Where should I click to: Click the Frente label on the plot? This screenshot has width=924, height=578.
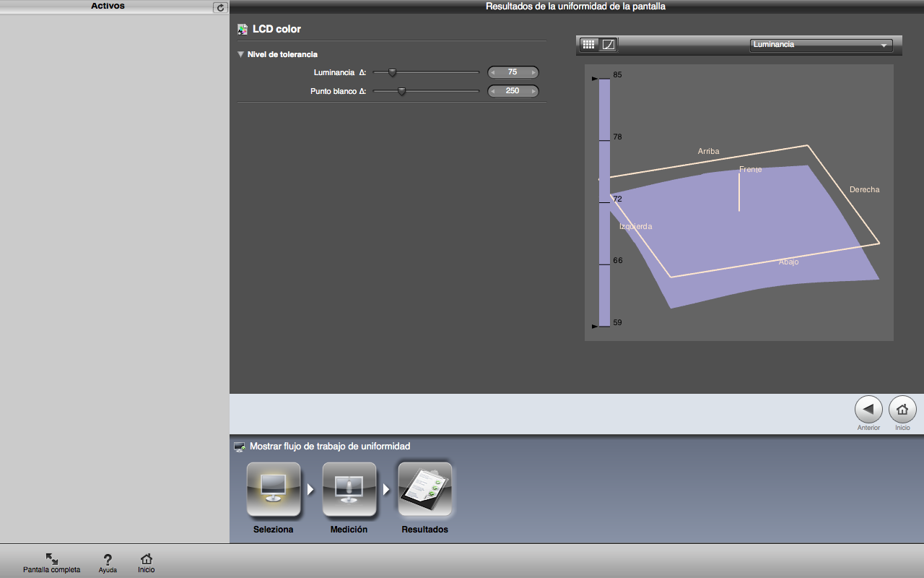coord(751,170)
